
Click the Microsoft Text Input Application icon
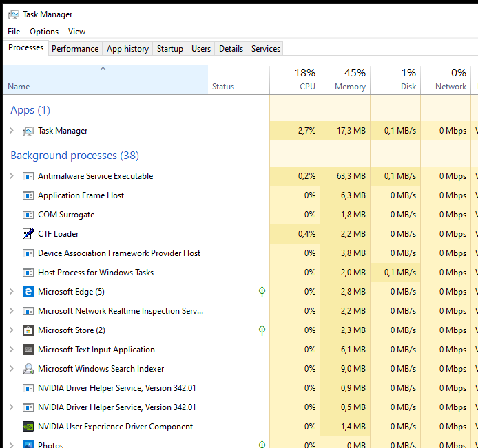coord(28,350)
